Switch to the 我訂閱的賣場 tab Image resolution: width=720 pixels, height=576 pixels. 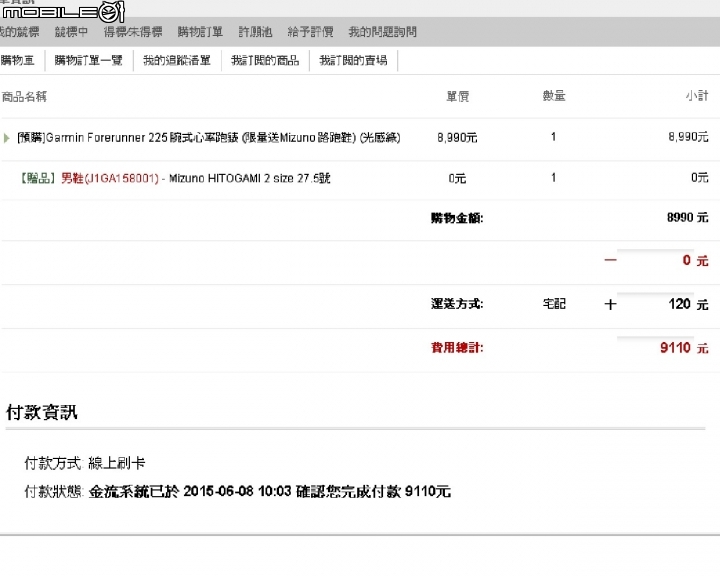[x=353, y=60]
